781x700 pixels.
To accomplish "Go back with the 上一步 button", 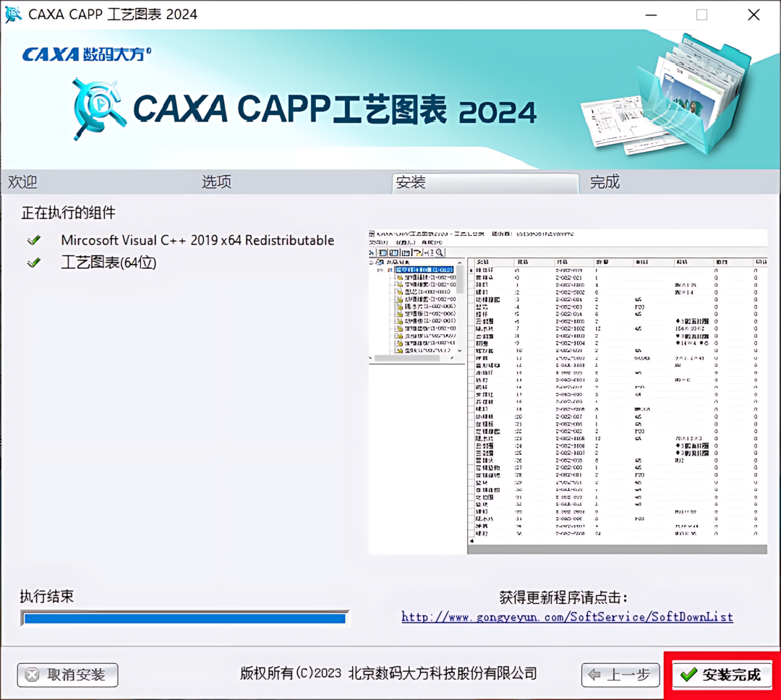I will click(620, 675).
